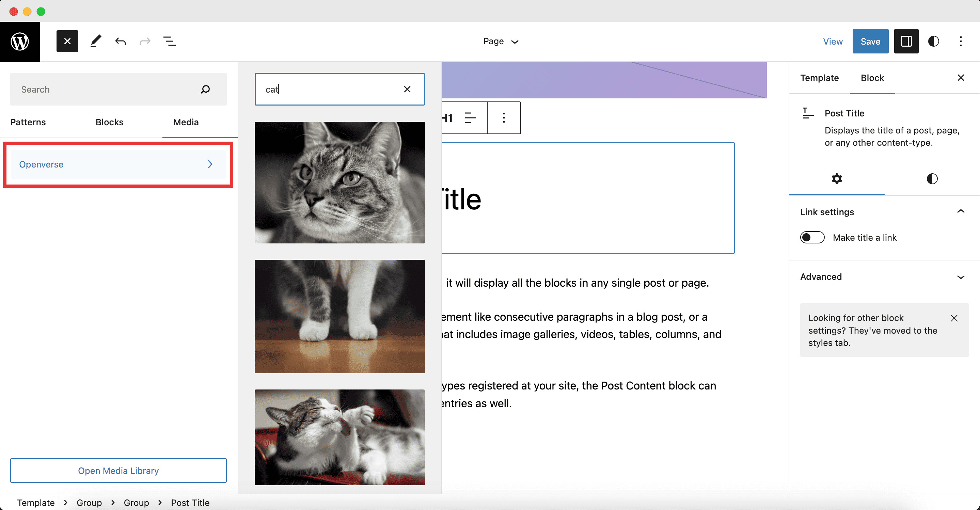Viewport: 980px width, 510px height.
Task: Switch to the Template settings tab
Action: point(820,78)
